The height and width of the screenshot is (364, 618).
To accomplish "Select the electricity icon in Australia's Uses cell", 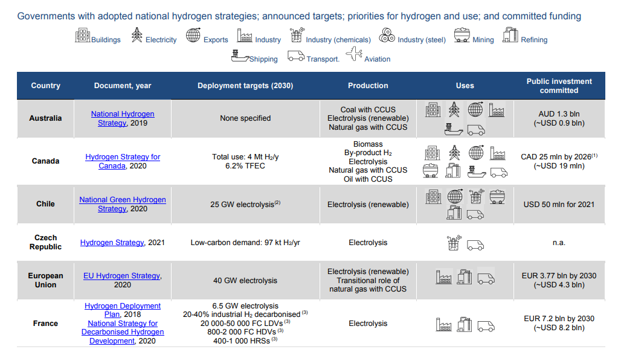I will (454, 109).
